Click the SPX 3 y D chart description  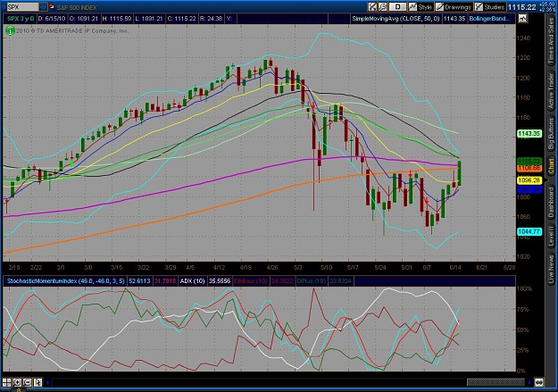21,19
